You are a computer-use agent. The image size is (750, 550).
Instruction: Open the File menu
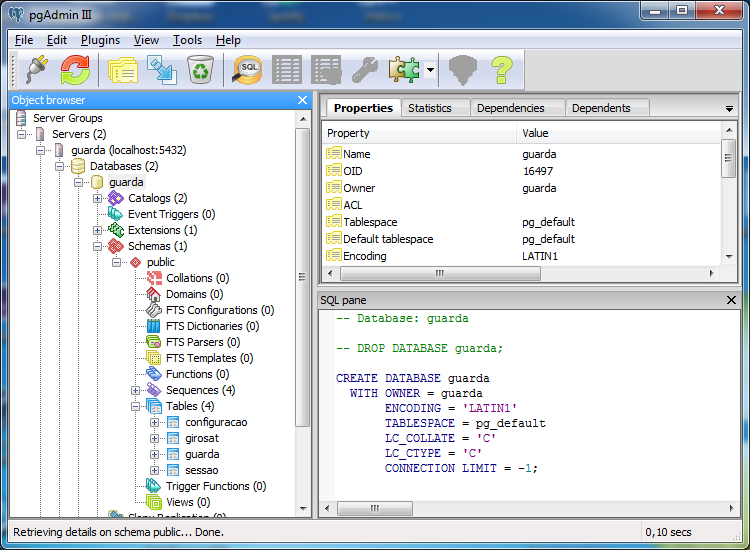click(x=24, y=40)
